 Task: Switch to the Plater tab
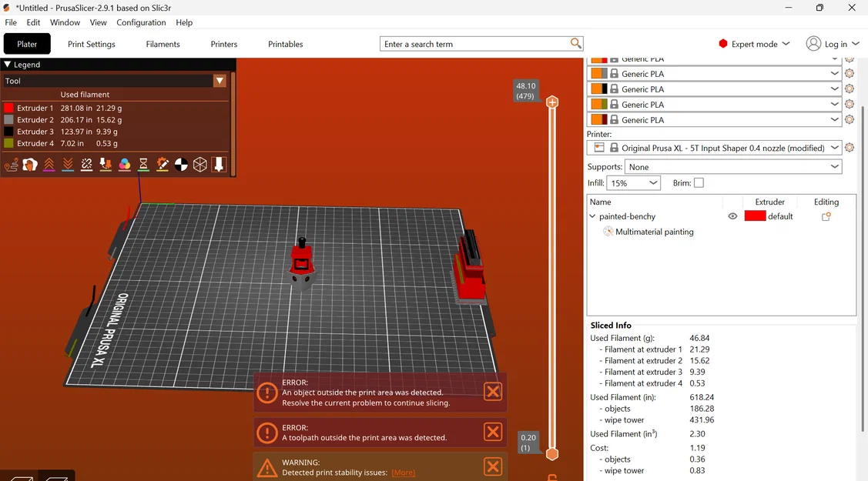click(26, 44)
